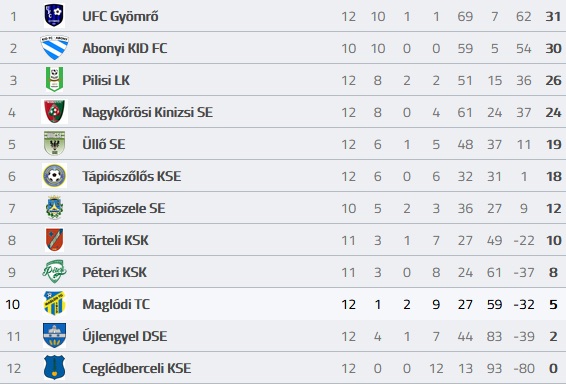Open the Abonyi KID FC logo
The height and width of the screenshot is (384, 566).
(54, 48)
